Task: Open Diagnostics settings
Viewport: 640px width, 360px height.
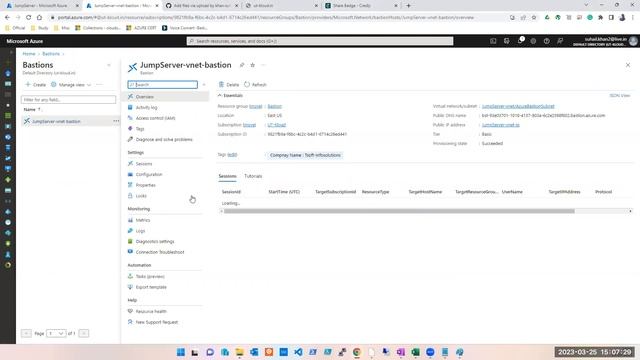Action: (155, 241)
